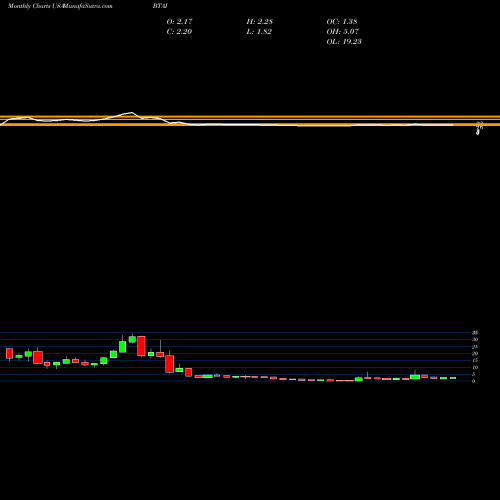
Task: Click the 35 price axis label
Action: pyautogui.click(x=475, y=333)
